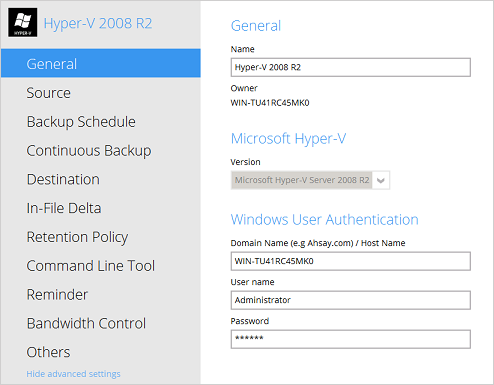The image size is (494, 385).
Task: Click the Hyper-V logo icon
Action: (23, 23)
